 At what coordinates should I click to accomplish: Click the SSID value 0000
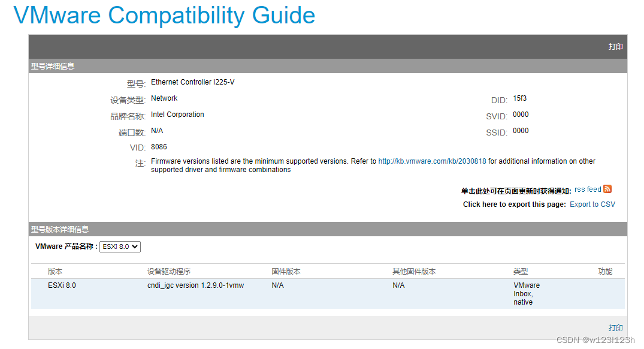[x=521, y=131]
